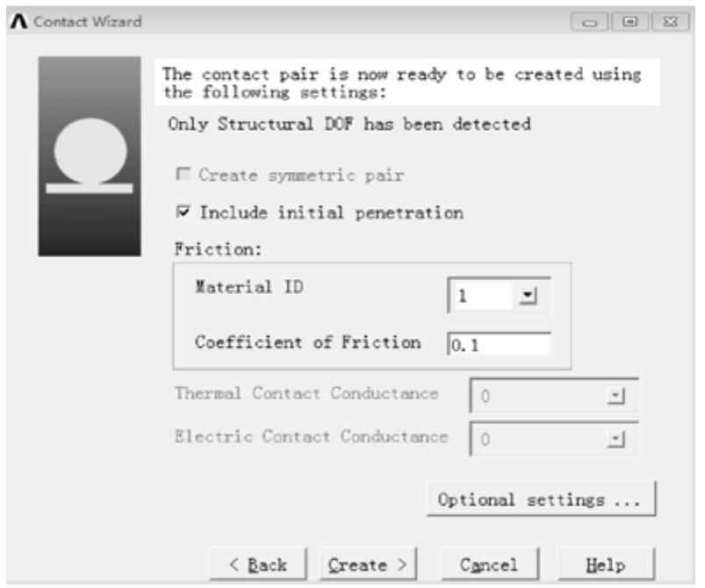Click the Material ID value field
This screenshot has height=588, width=705.
[x=481, y=297]
